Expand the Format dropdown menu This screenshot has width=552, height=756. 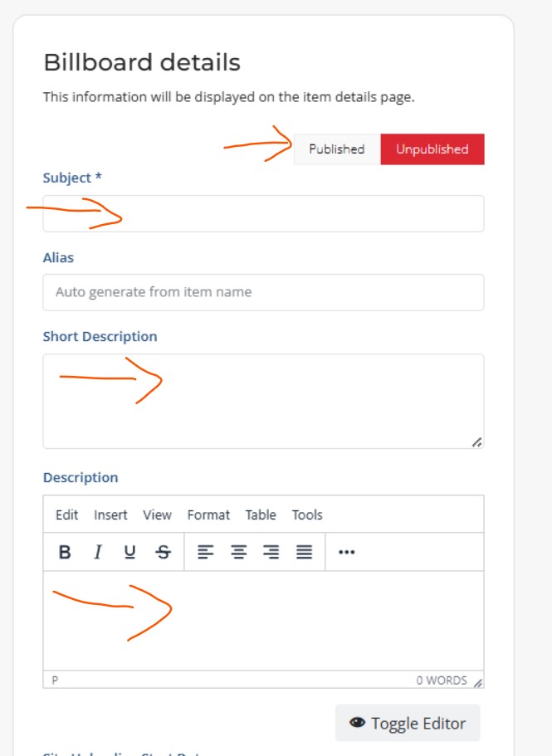(x=208, y=515)
